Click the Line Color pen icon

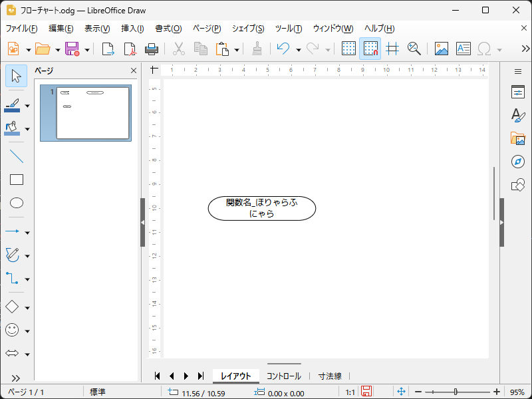pos(12,105)
